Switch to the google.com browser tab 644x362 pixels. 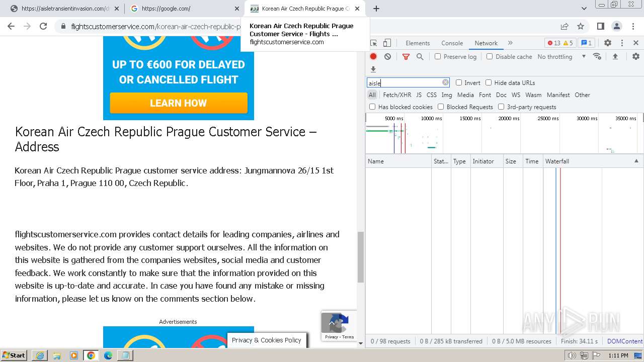185,9
